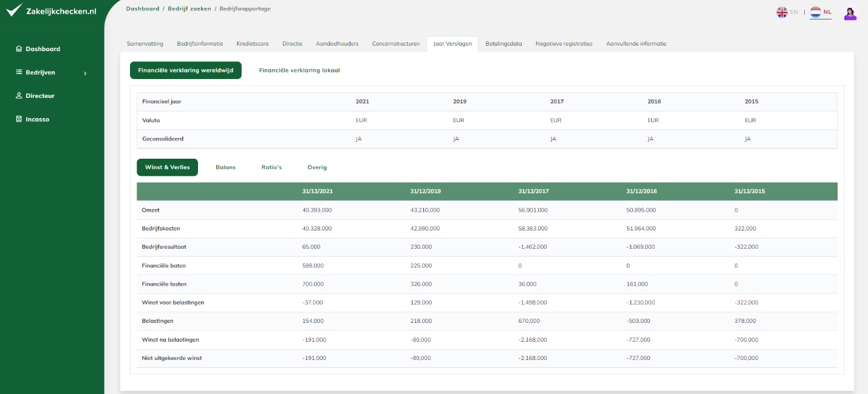Click the Belastingen row label

click(157, 321)
